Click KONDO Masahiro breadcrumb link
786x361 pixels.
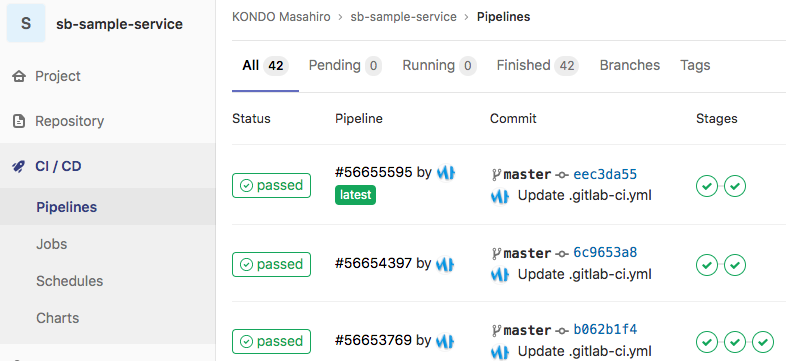click(281, 17)
